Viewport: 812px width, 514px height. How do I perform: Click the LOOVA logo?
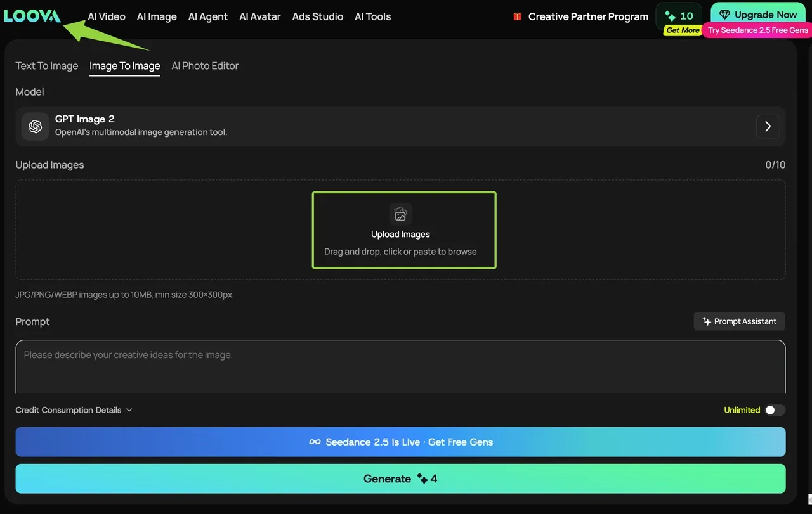[x=32, y=16]
